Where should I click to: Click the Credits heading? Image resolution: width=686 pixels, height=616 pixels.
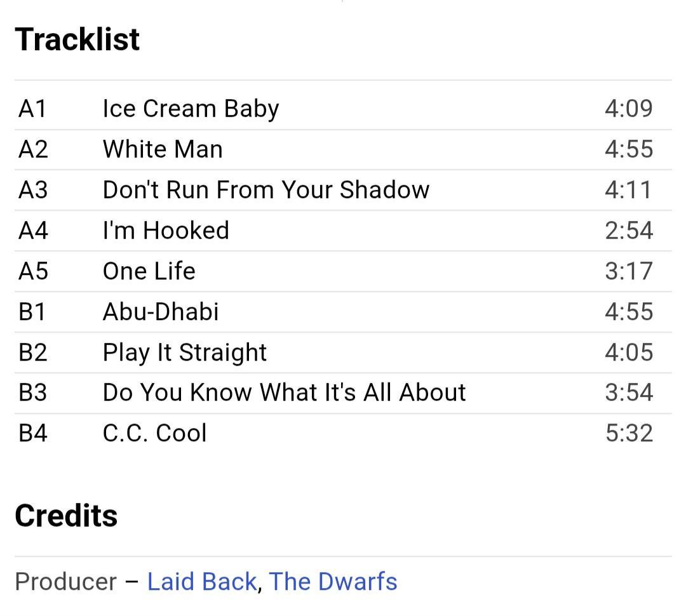pos(66,516)
